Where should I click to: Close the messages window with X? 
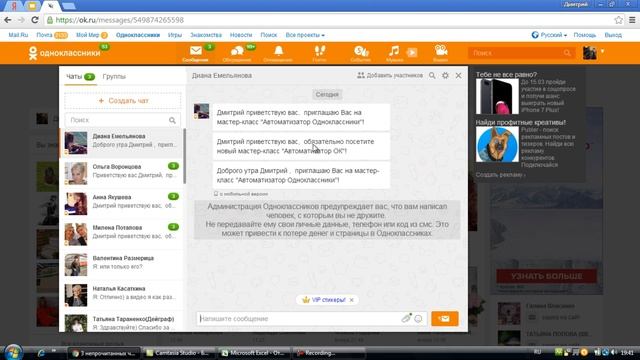pos(458,76)
